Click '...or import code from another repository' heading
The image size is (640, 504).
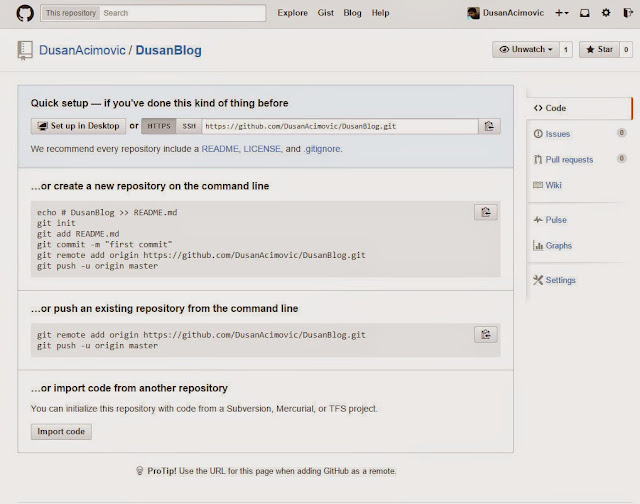129,388
